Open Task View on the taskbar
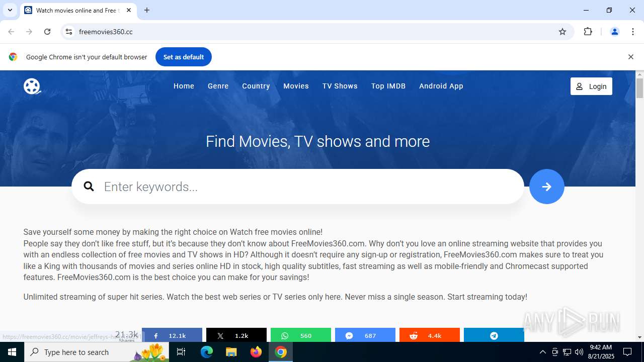This screenshot has height=362, width=644. 182,352
